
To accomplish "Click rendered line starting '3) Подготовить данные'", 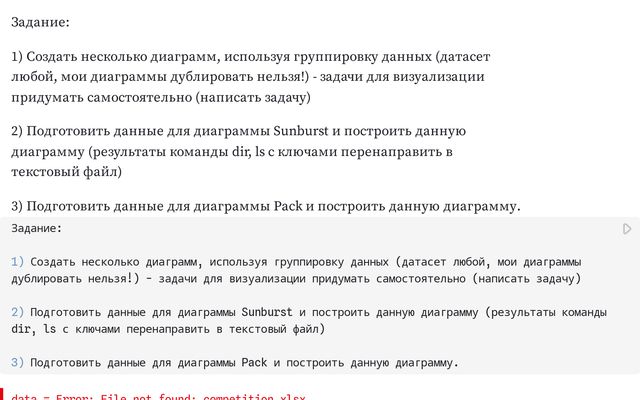I will [x=266, y=206].
